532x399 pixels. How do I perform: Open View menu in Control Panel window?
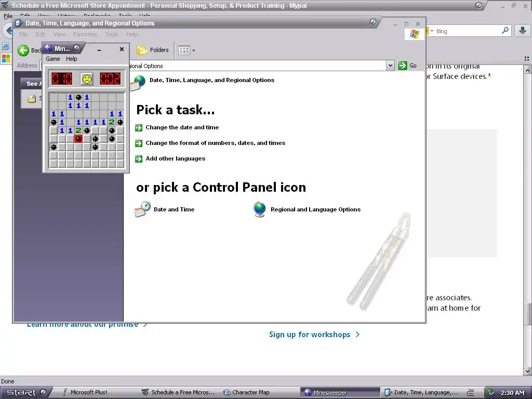[59, 34]
